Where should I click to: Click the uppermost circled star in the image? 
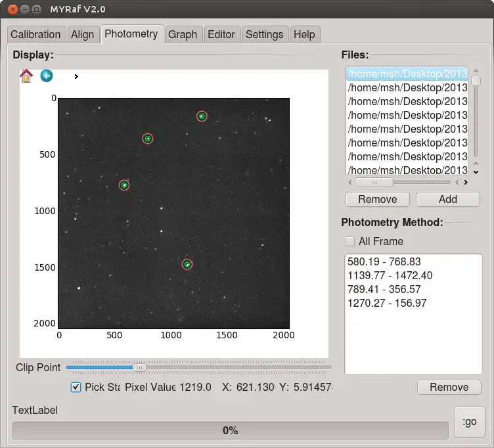coord(202,116)
